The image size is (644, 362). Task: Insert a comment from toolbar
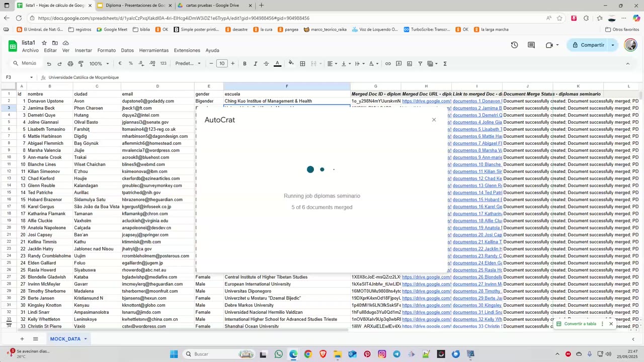pos(398,64)
